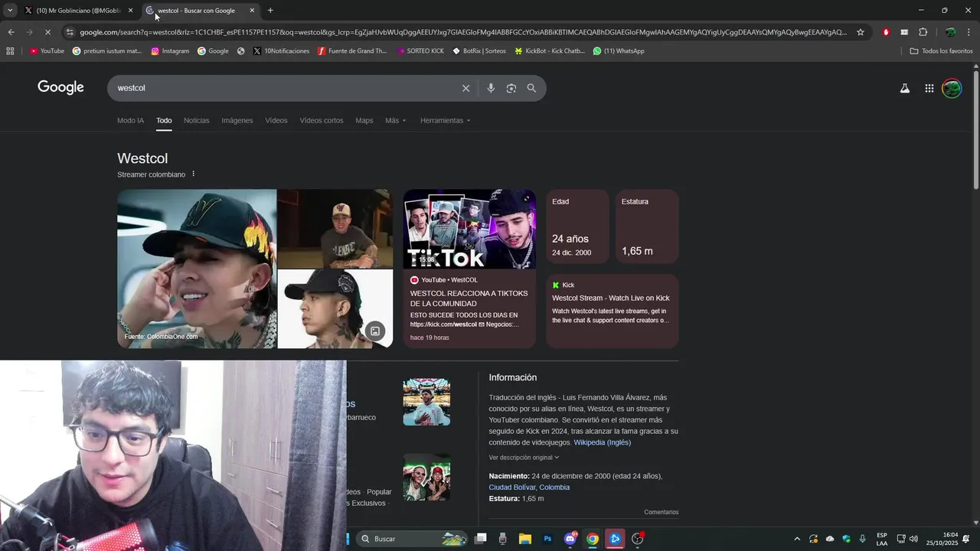The width and height of the screenshot is (980, 551).
Task: Stop page loading button in toolbar
Action: click(47, 32)
